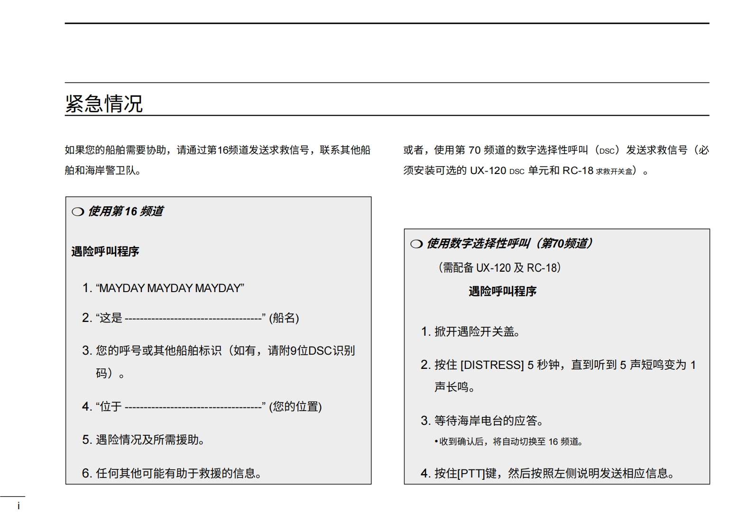Click the left box 遇险呼叫程序 subheading

(105, 252)
